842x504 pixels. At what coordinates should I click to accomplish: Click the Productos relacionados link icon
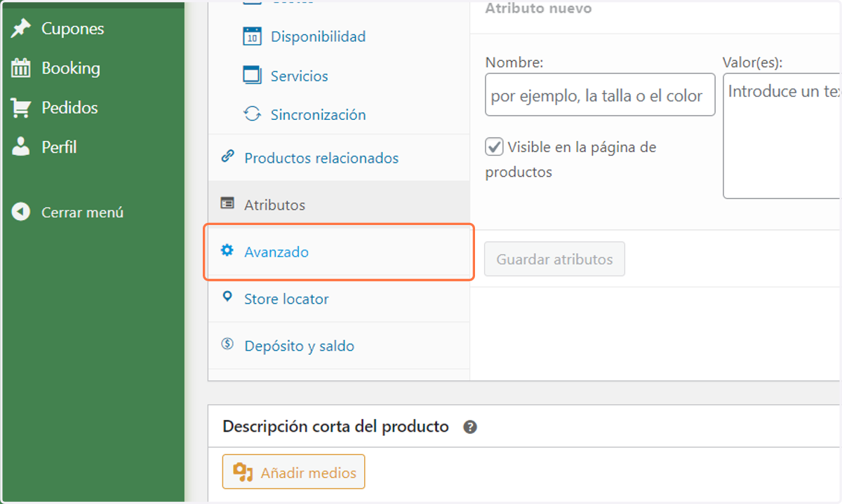pyautogui.click(x=227, y=157)
